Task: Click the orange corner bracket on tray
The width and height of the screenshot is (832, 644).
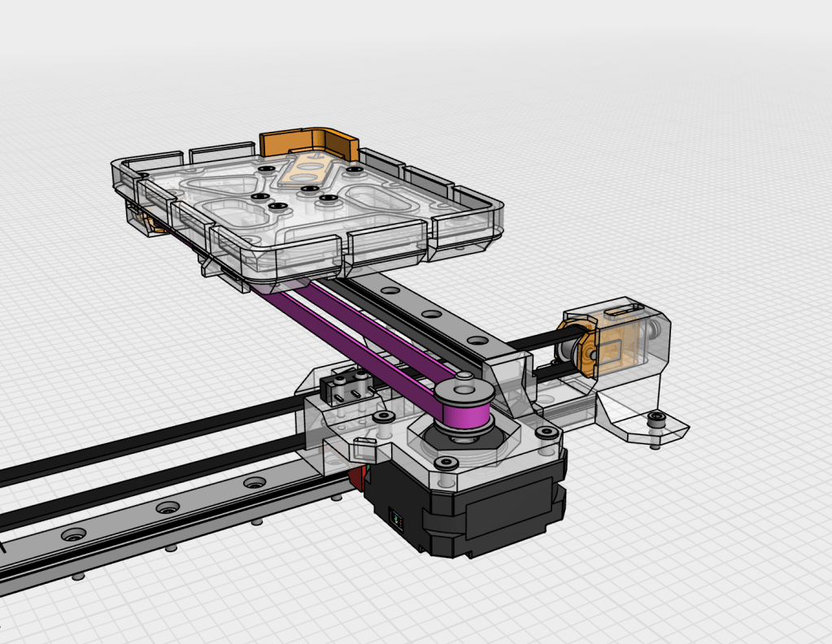Action: point(309,139)
